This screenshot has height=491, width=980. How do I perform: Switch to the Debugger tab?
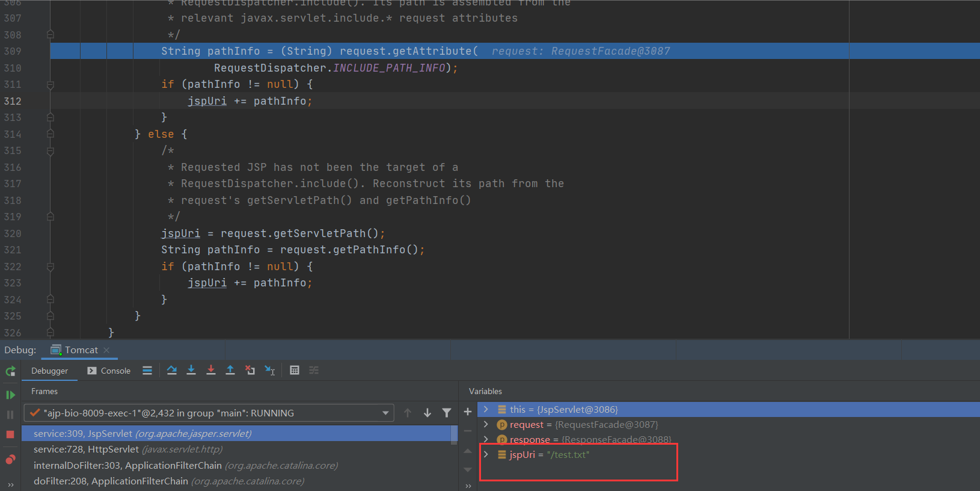(x=49, y=371)
